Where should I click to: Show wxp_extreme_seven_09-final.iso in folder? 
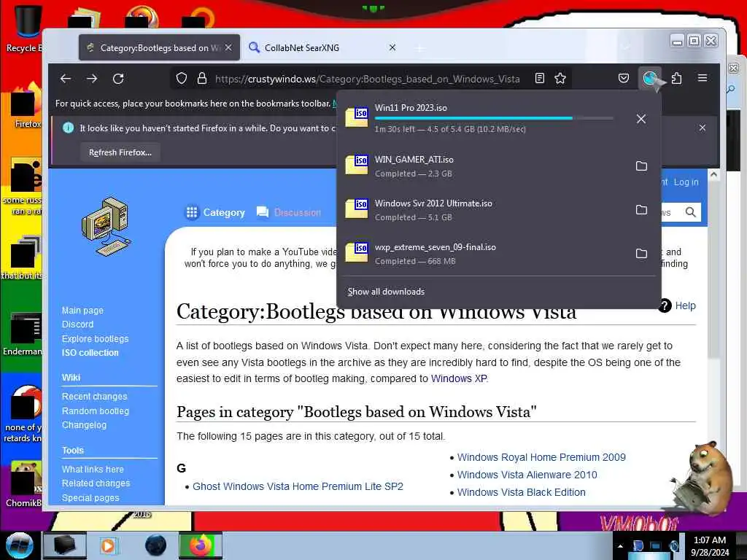(x=642, y=253)
